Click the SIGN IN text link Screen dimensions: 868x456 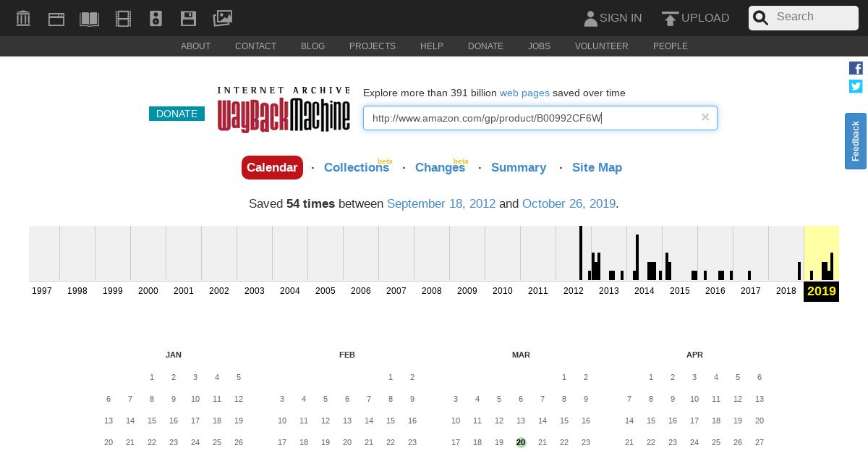coord(621,18)
